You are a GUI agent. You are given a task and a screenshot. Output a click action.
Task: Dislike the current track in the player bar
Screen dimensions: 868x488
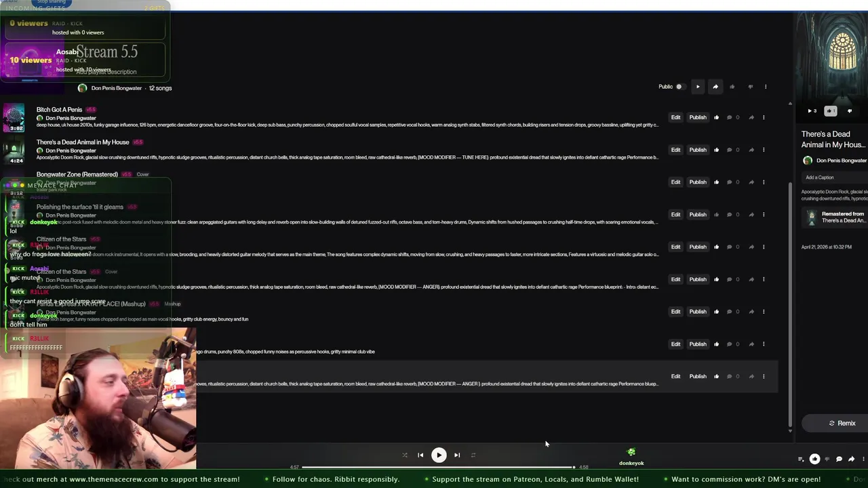827,460
